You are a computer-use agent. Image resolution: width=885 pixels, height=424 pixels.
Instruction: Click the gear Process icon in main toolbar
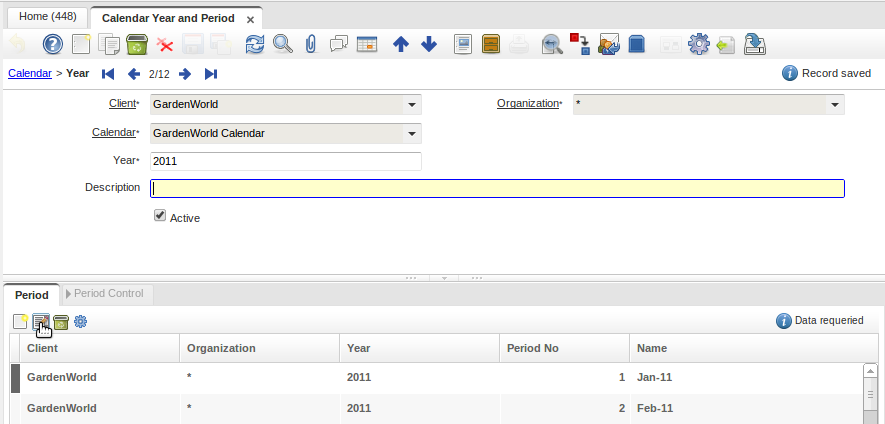pos(699,44)
